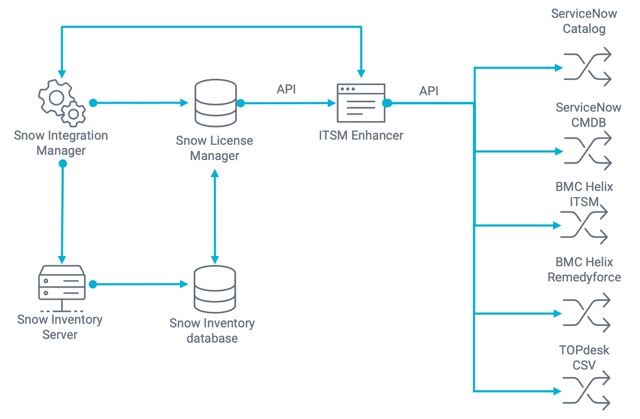Select the ServiceNow Catalog connector icon
640x419 pixels.
(x=584, y=67)
